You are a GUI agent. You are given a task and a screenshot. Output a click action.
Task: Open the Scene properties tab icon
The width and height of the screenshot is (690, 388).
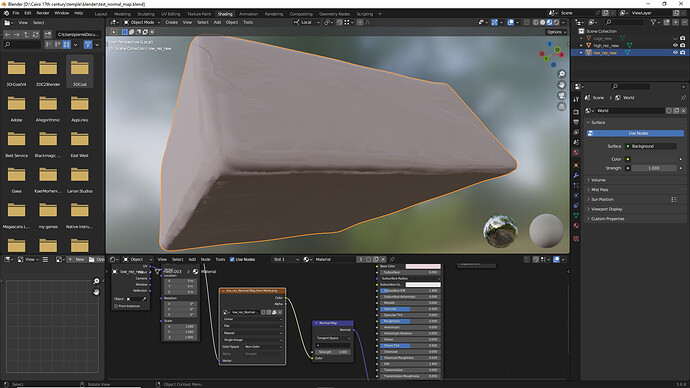pos(576,142)
